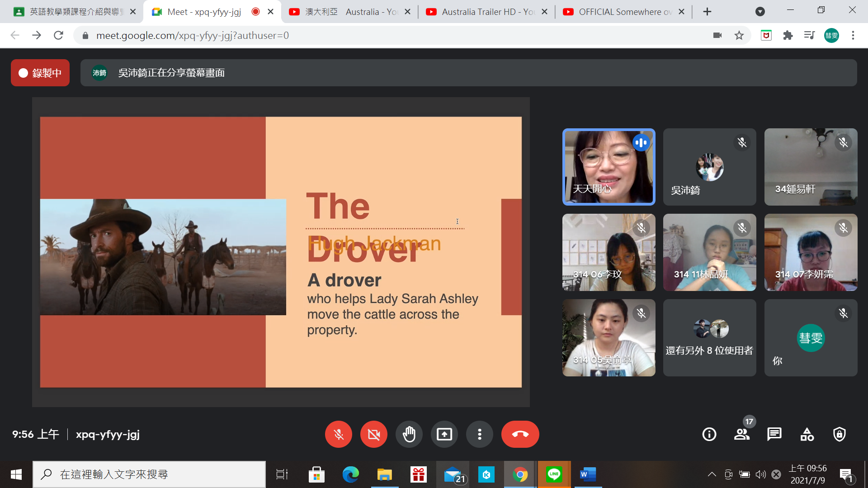Select the 吳沛錡 participant tile
The height and width of the screenshot is (488, 868).
point(709,167)
